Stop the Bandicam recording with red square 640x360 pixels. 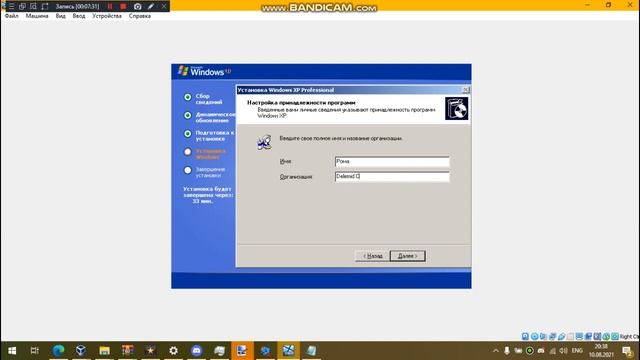tap(123, 7)
